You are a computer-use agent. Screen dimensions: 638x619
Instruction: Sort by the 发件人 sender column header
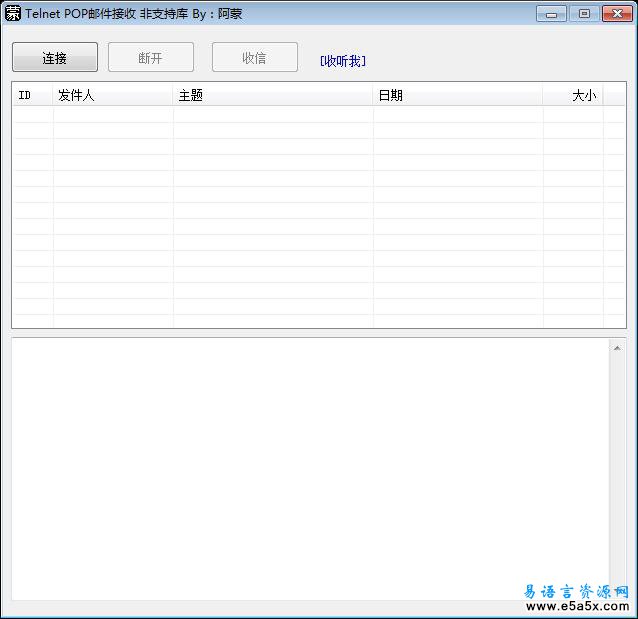point(113,95)
